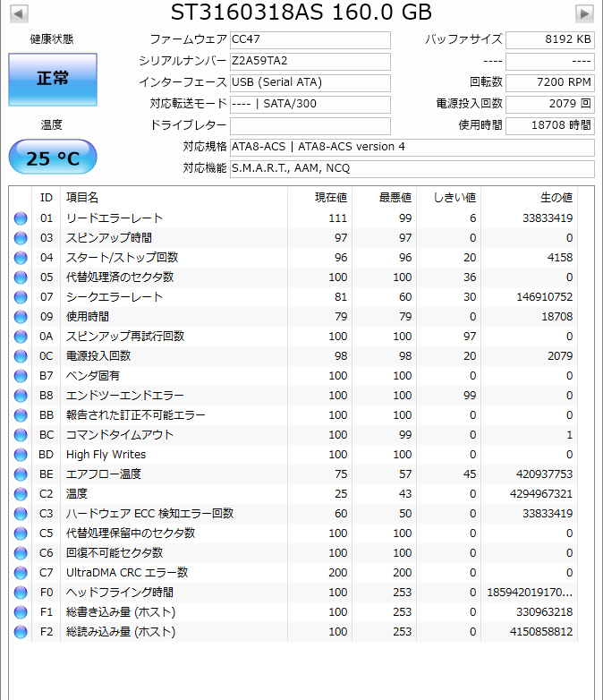This screenshot has width=603, height=700.
Task: Click status icon for C5 代替処理保留中のセクタ数
Action: (21, 533)
